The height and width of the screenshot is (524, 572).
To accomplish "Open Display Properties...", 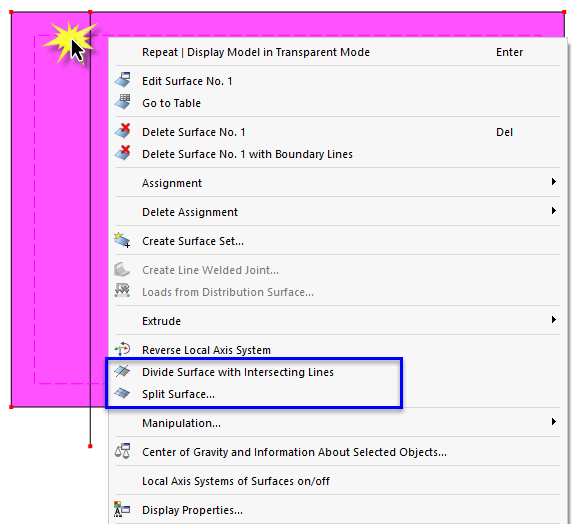I will pyautogui.click(x=338, y=510).
